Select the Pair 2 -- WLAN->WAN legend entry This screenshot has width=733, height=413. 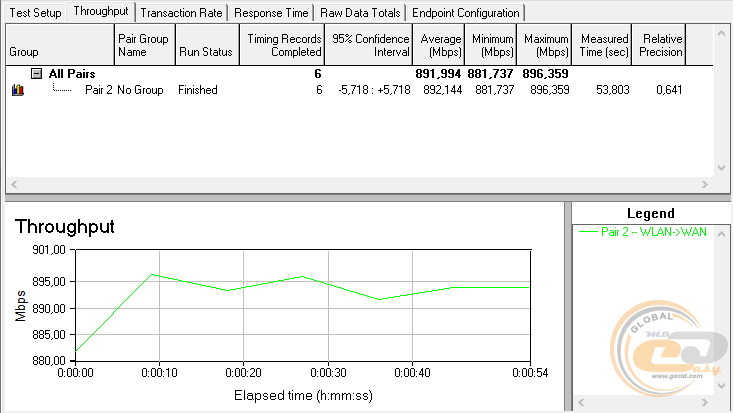click(643, 232)
